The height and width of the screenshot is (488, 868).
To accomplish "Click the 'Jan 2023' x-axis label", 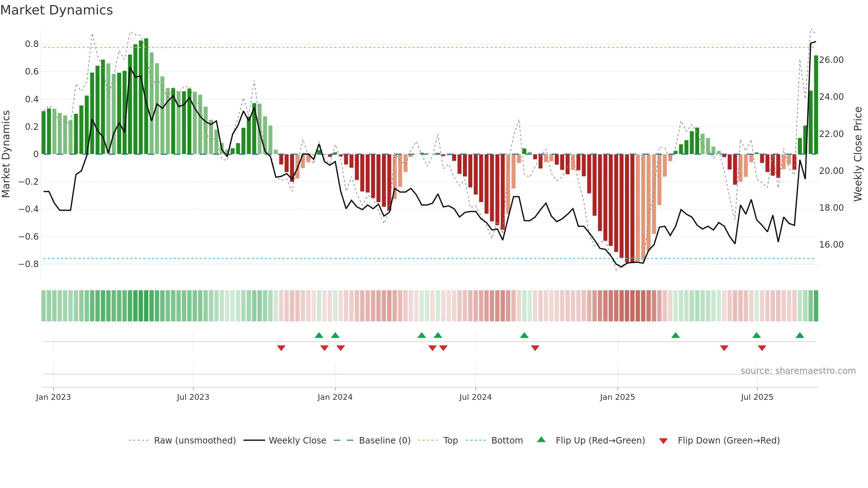I will (54, 397).
